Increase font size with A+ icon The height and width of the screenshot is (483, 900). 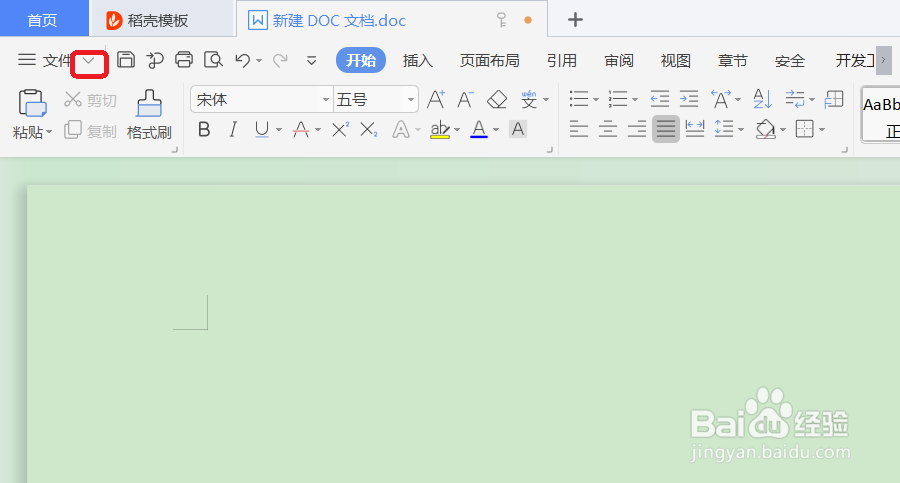tap(436, 99)
